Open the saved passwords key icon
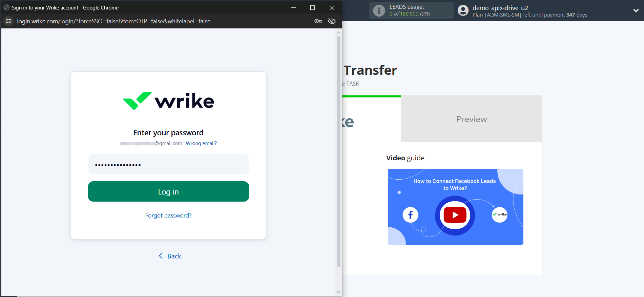Viewport: 644px width, 297px height. tap(318, 21)
